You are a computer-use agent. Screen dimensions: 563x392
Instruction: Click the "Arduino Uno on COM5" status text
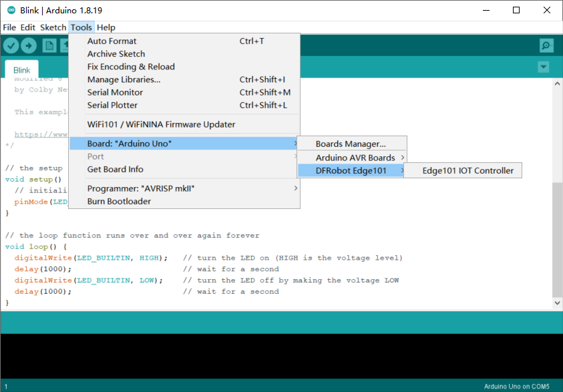pos(516,387)
